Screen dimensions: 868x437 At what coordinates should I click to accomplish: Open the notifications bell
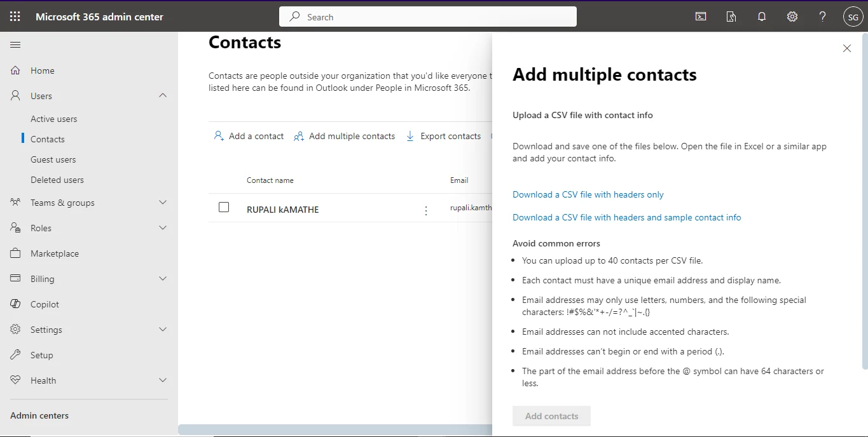click(762, 17)
